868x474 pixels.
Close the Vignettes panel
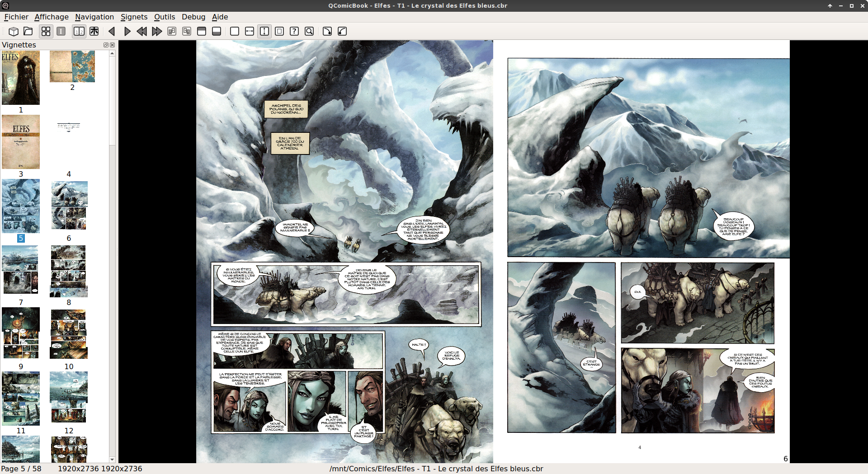point(113,45)
